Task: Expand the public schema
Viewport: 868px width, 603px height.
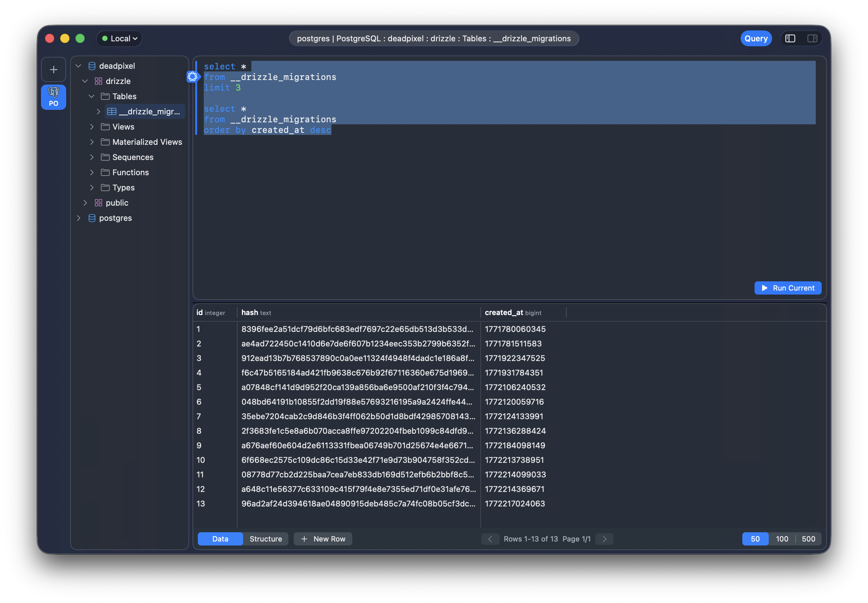Action: [85, 203]
